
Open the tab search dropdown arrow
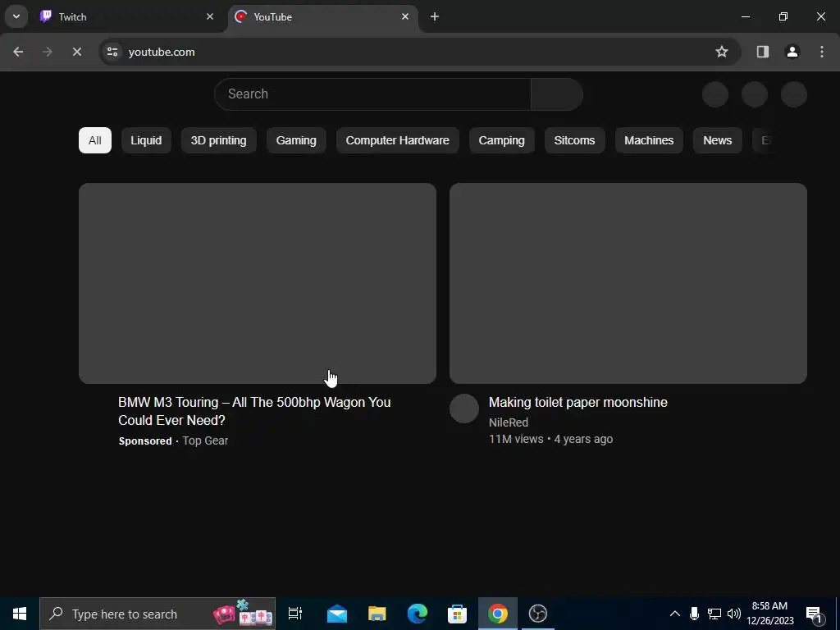click(x=16, y=16)
